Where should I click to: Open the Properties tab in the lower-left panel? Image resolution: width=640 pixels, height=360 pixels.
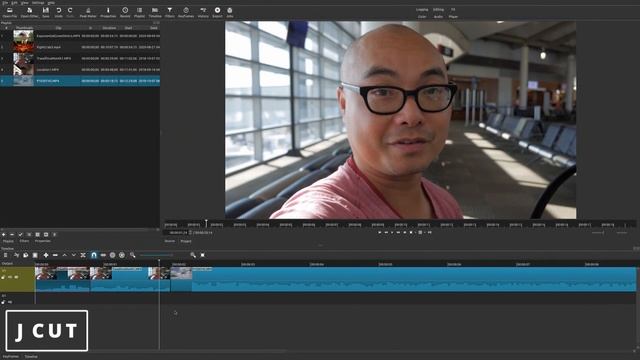click(x=42, y=241)
